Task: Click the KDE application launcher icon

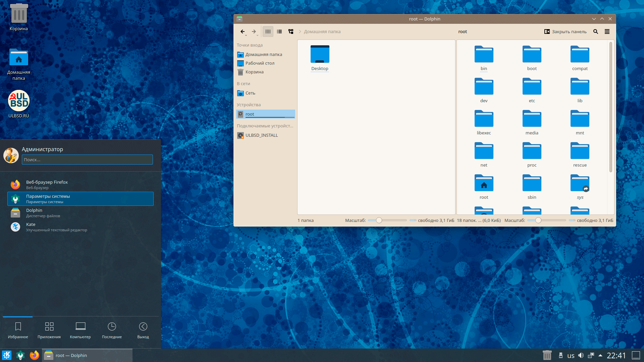Action: coord(7,355)
